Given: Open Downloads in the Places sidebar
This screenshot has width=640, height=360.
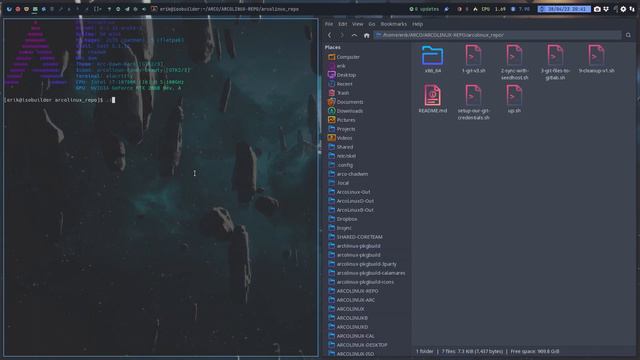Looking at the screenshot, I should (x=345, y=111).
